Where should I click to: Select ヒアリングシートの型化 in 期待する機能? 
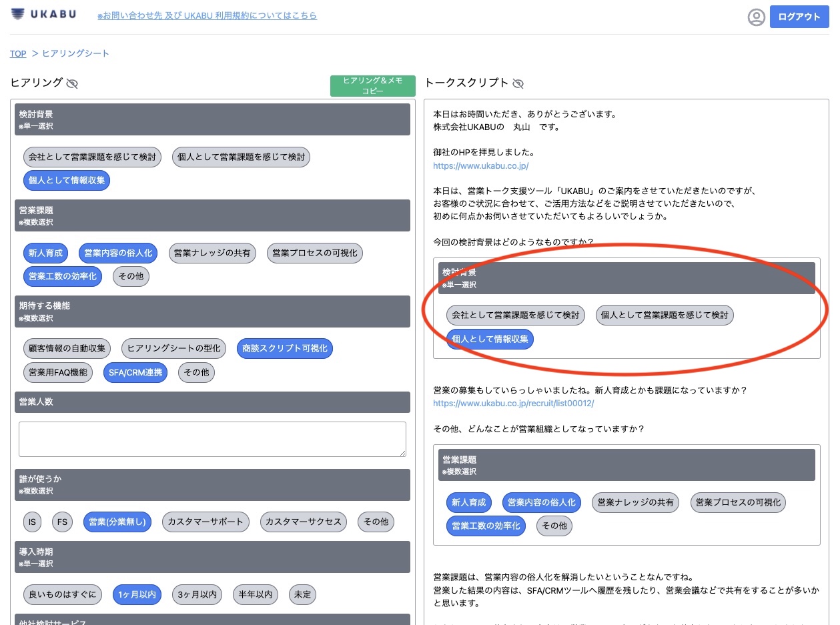click(x=174, y=348)
